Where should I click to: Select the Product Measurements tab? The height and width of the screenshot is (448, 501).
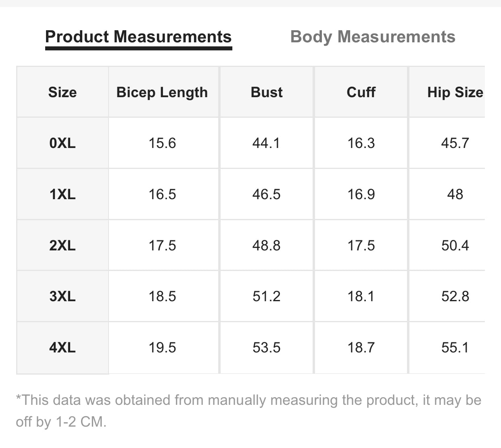(138, 37)
